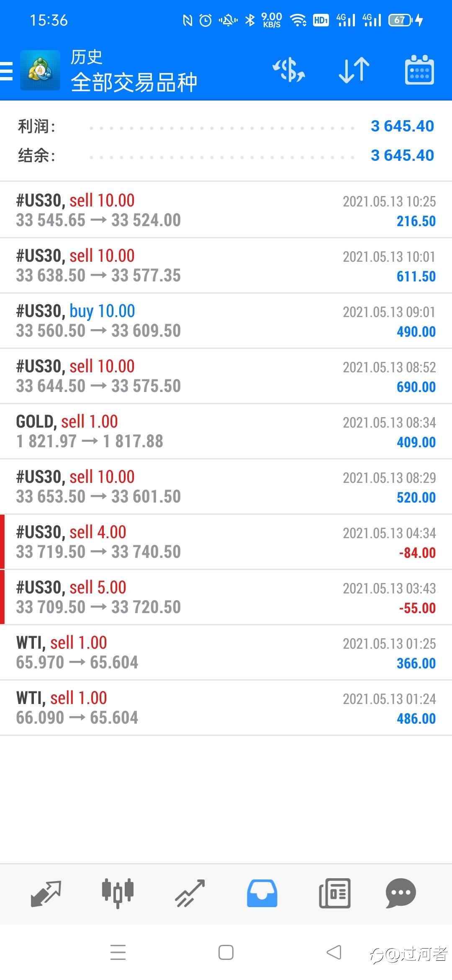The image size is (452, 980).
Task: Switch to the Quotes tab icon
Action: 46,893
